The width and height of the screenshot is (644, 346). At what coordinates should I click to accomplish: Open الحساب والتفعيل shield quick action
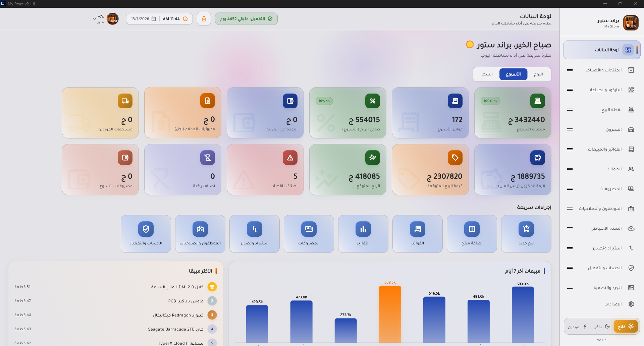point(146,234)
